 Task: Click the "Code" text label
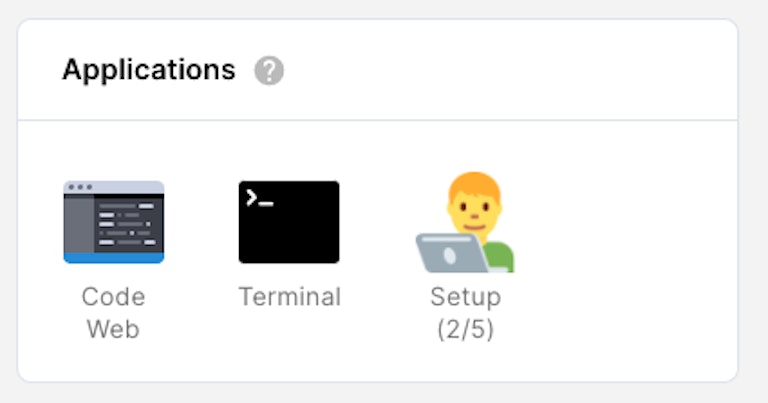[x=113, y=297]
